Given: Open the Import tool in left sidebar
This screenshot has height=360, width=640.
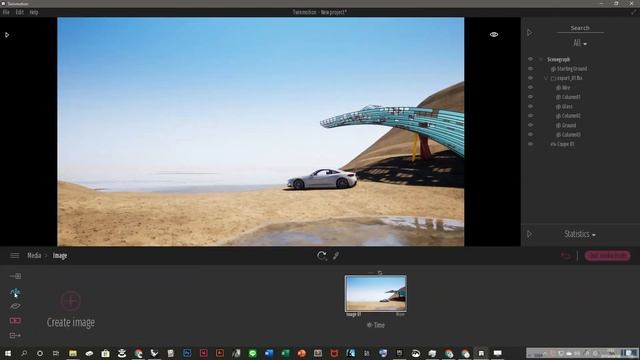Looking at the screenshot, I should coord(16,276).
